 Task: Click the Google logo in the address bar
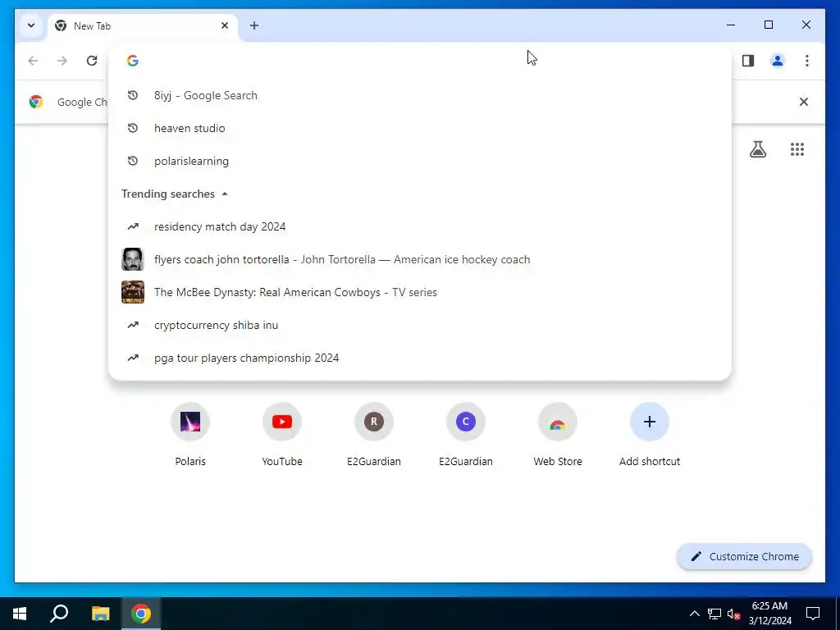(x=133, y=61)
